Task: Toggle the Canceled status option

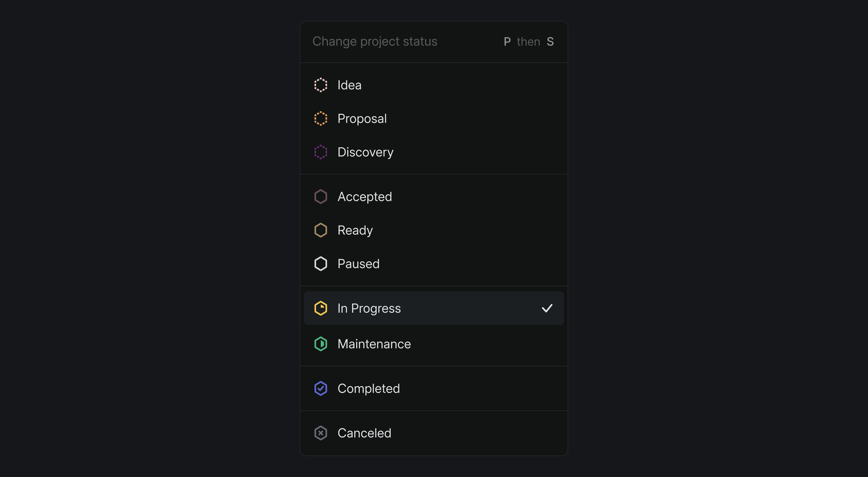Action: [434, 432]
